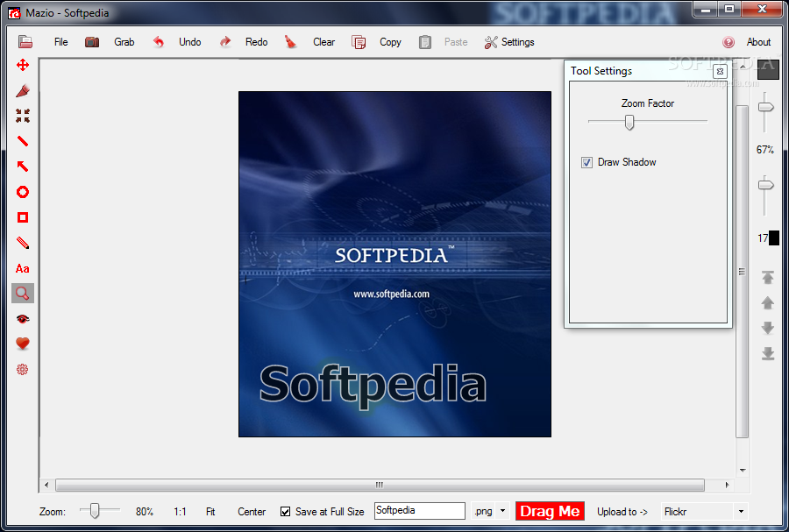Toggle the Draw Shadow checkbox

pyautogui.click(x=586, y=162)
